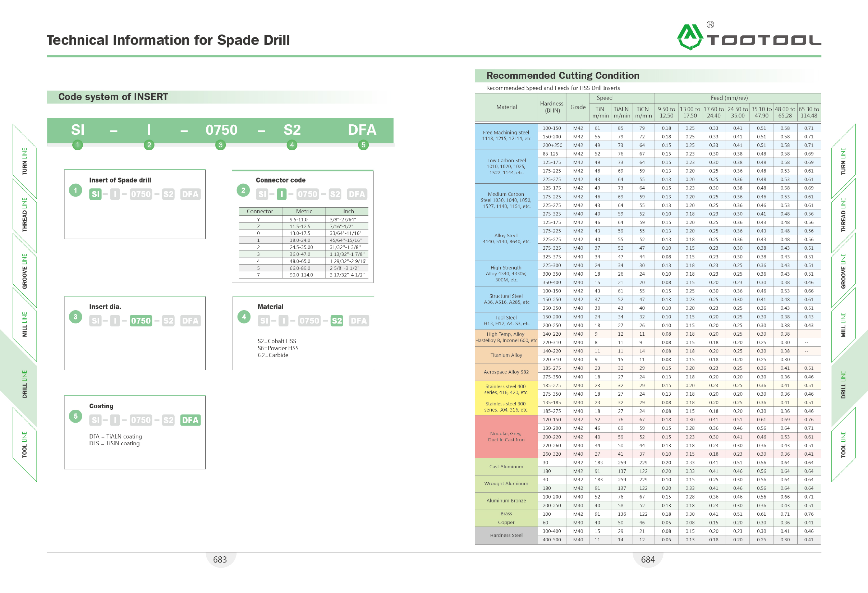Click the highlighted S2 badge in Material box
The height and width of the screenshot is (593, 868).
[x=336, y=321]
